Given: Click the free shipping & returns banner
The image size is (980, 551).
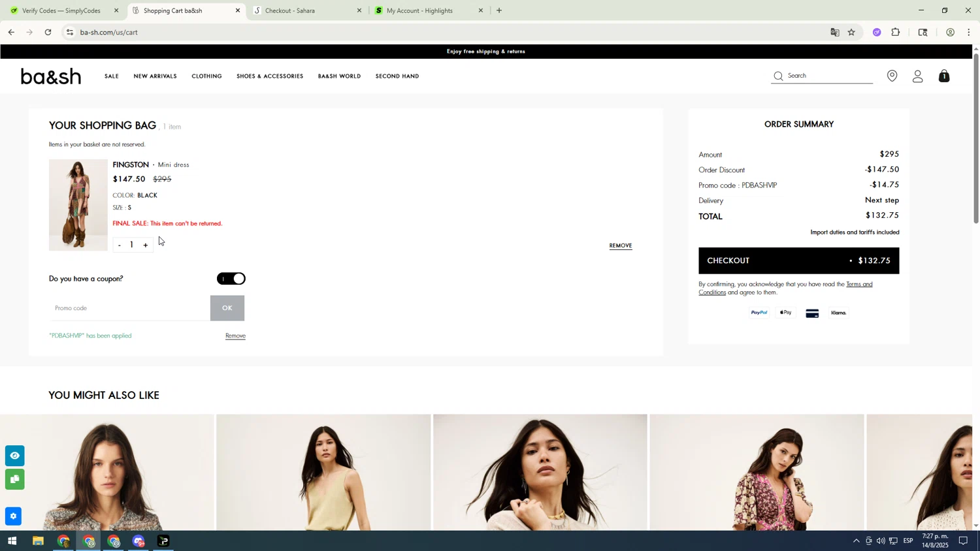Looking at the screenshot, I should coord(486,52).
